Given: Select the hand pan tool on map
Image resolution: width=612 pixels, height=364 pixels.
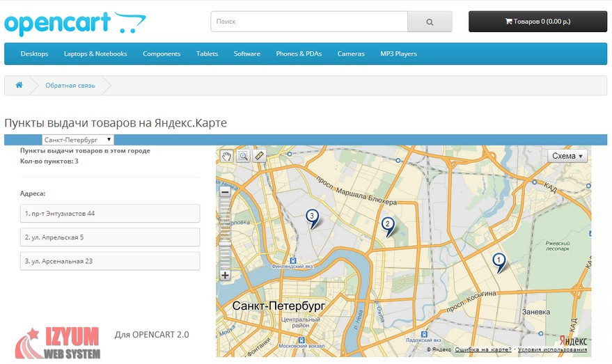Looking at the screenshot, I should (x=227, y=156).
